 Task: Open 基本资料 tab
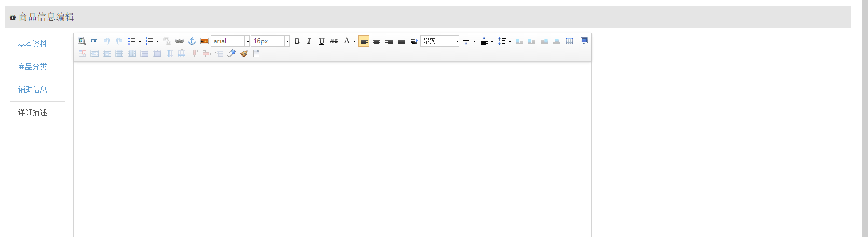coord(32,44)
